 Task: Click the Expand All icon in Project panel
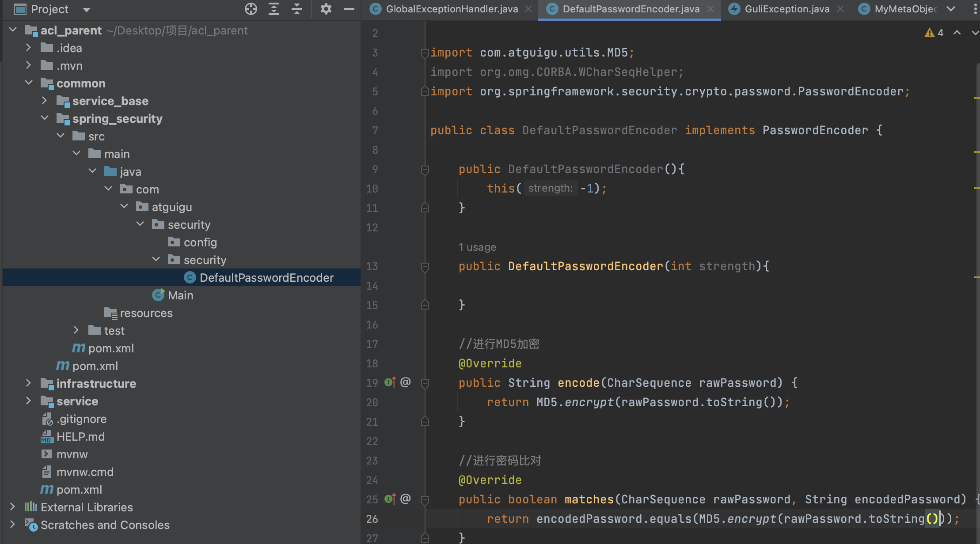[x=274, y=9]
